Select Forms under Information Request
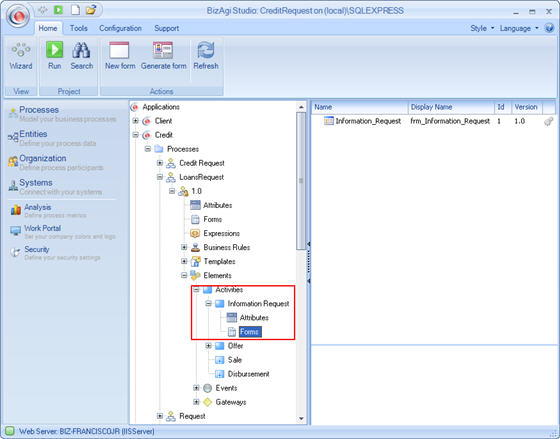Screen dimensions: 560x439 [249, 332]
